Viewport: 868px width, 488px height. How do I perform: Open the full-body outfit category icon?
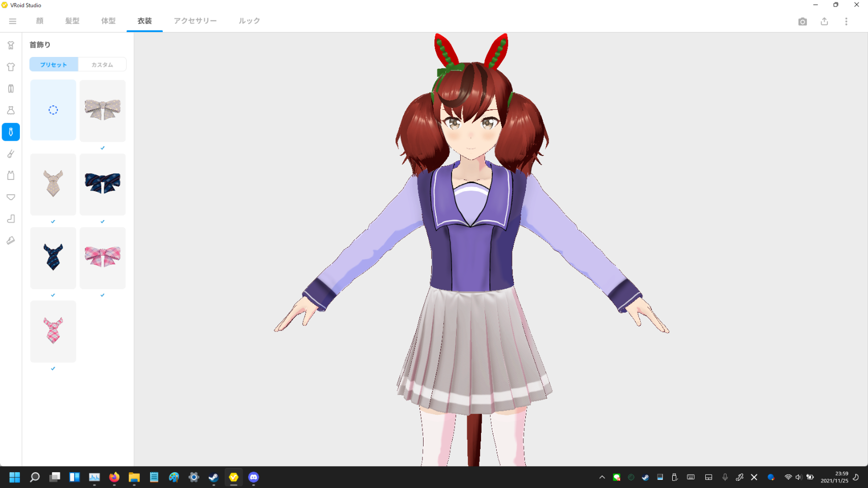11,45
